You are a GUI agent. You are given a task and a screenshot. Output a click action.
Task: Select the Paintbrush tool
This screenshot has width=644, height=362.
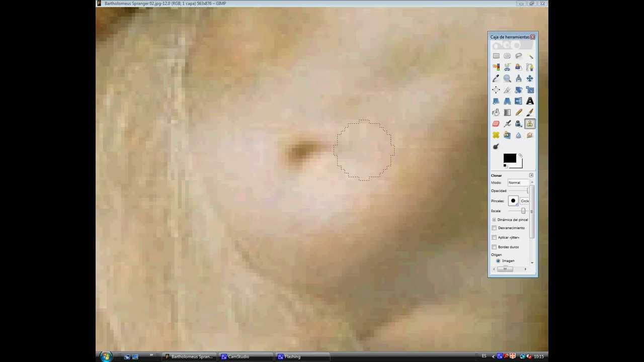(530, 113)
